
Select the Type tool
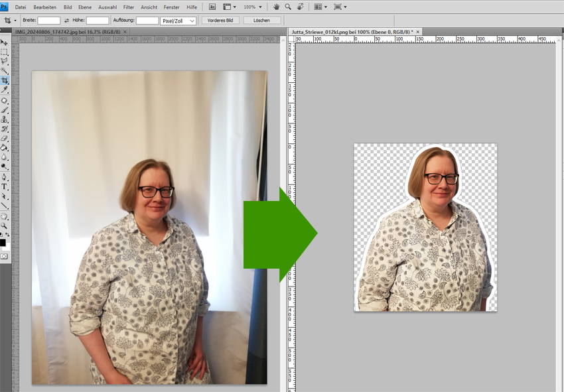(4, 186)
